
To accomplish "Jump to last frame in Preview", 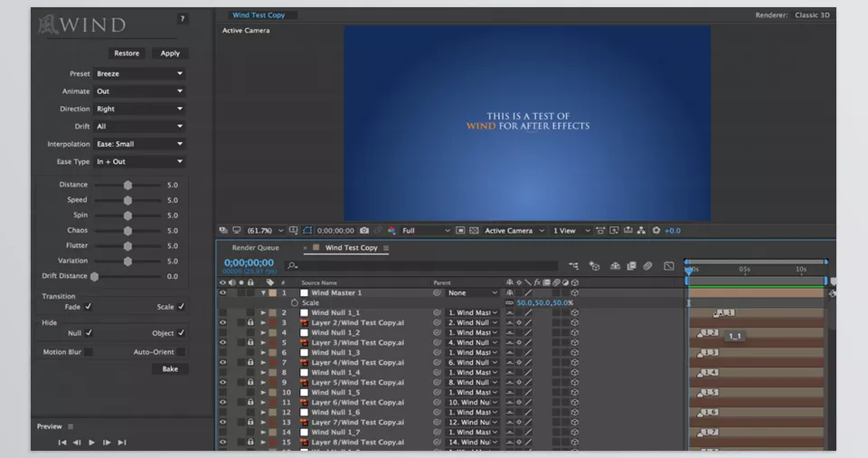I will click(122, 443).
